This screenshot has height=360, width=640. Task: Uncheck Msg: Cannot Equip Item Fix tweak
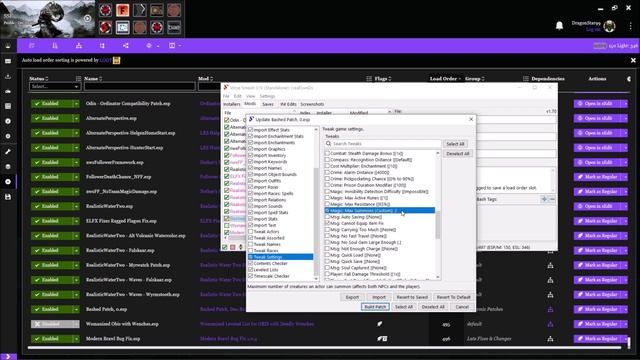click(x=327, y=223)
